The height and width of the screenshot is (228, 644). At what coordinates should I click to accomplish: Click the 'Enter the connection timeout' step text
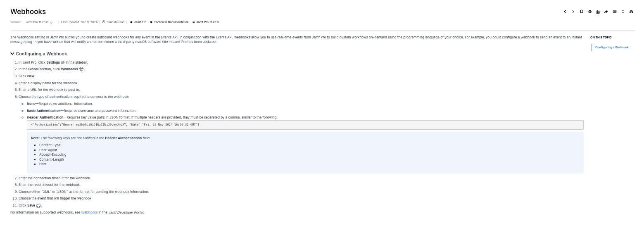[x=55, y=178]
